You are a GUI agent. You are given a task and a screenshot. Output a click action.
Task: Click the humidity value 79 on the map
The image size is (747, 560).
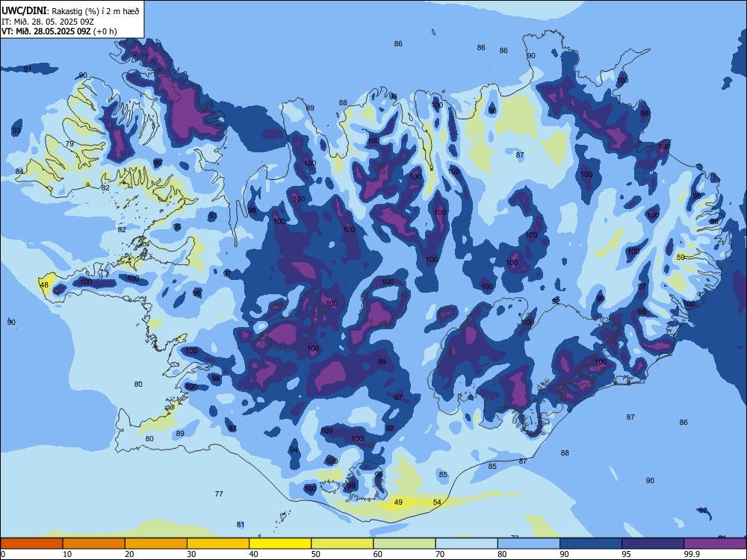click(69, 144)
